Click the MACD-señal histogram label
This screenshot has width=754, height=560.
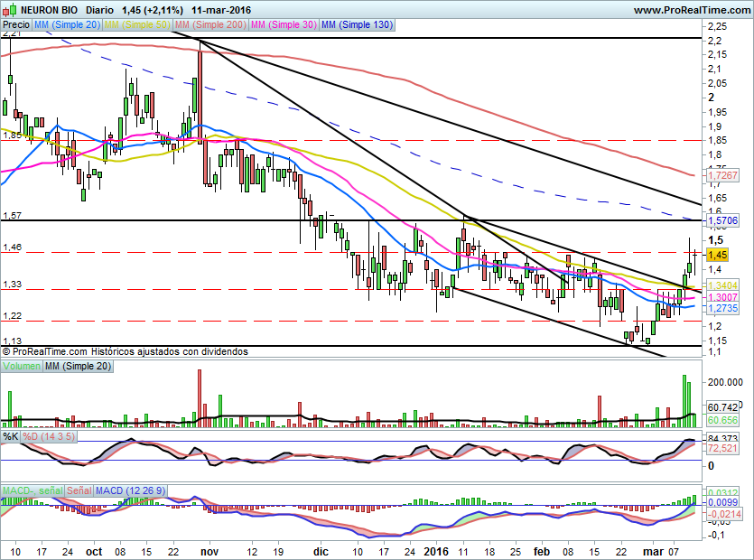tap(30, 490)
